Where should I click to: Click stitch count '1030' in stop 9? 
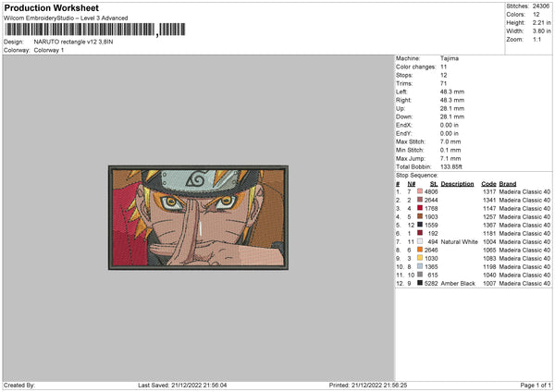click(431, 258)
